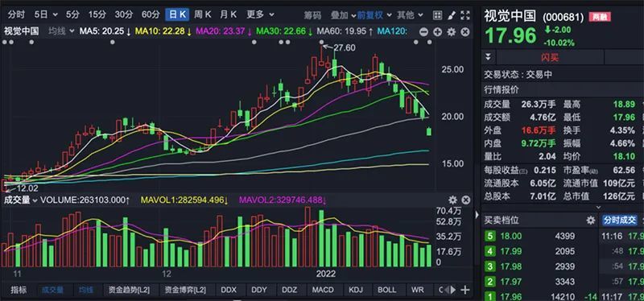Screen dimensions: 644x301
Task: Open the 均线 indicator type dropdown
Action: coord(61,31)
